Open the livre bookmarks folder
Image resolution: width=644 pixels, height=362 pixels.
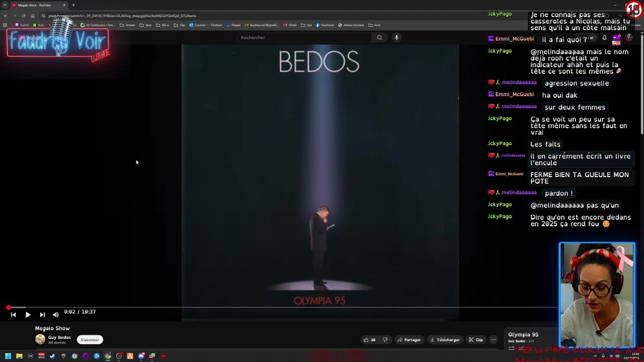tap(374, 25)
